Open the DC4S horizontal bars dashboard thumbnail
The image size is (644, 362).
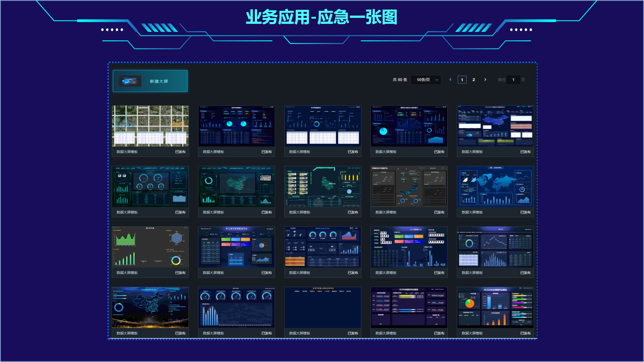click(x=409, y=307)
